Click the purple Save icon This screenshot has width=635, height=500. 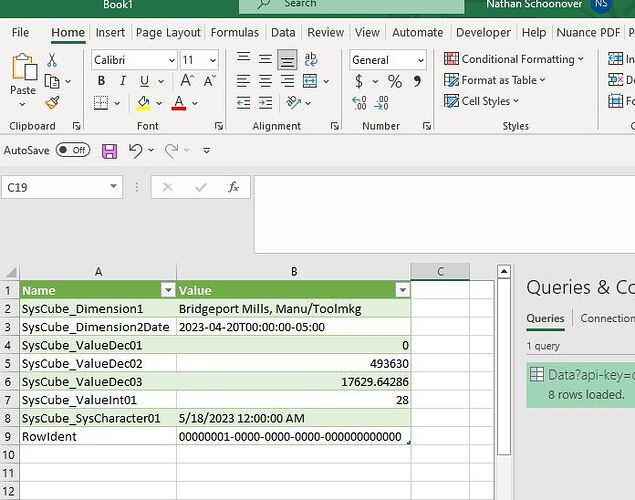[109, 151]
